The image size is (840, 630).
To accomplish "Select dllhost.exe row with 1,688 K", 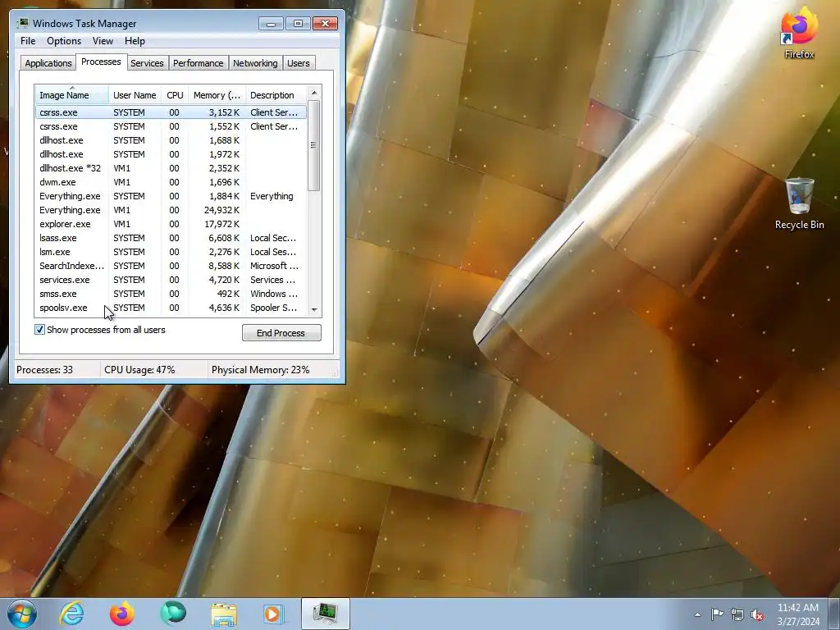I will (171, 140).
